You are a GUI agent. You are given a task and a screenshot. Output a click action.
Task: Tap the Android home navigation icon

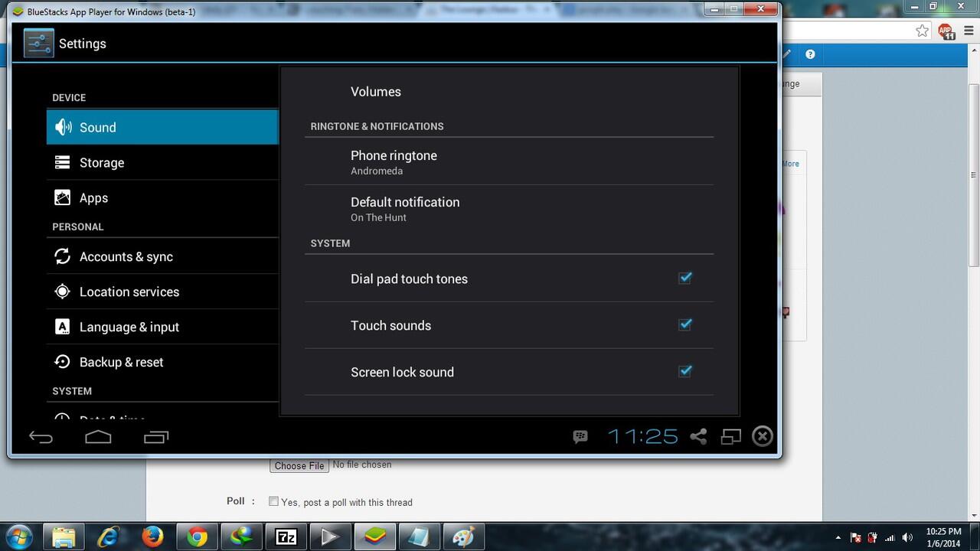98,437
